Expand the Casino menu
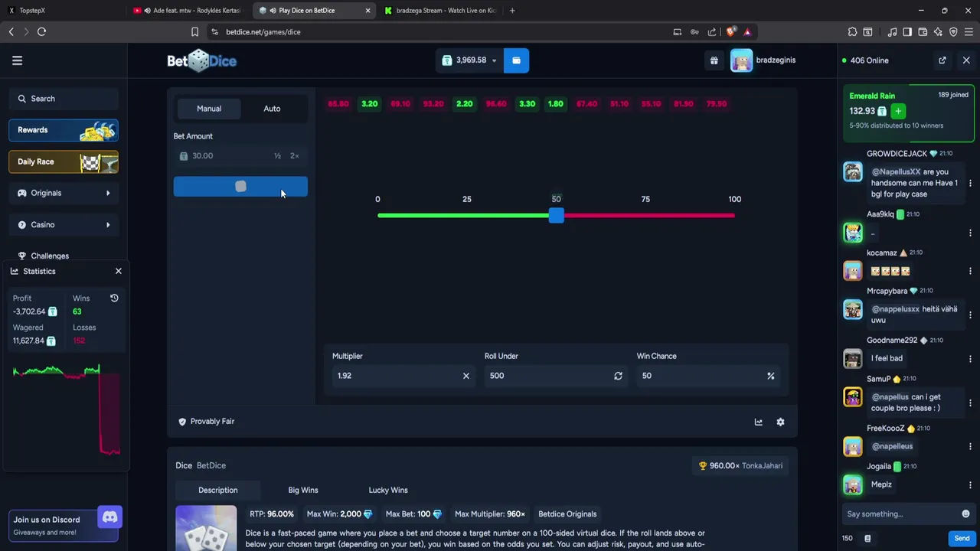Viewport: 980px width, 551px height. [x=64, y=224]
